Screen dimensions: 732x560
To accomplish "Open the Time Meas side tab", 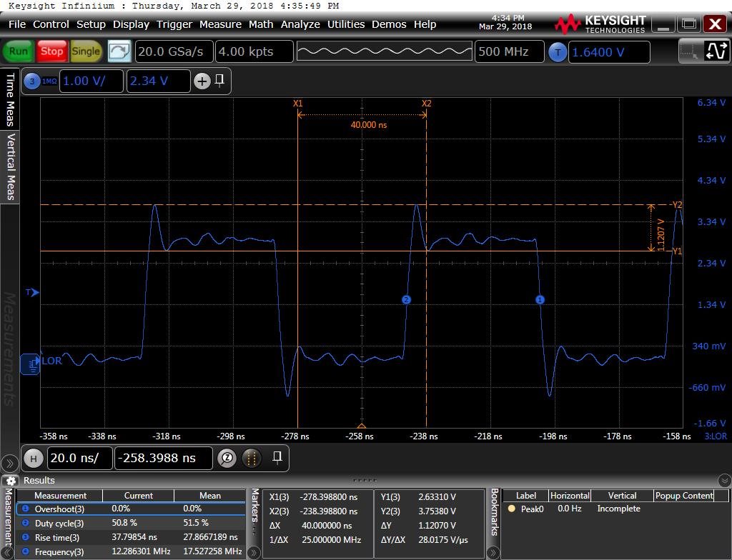I will tap(10, 99).
